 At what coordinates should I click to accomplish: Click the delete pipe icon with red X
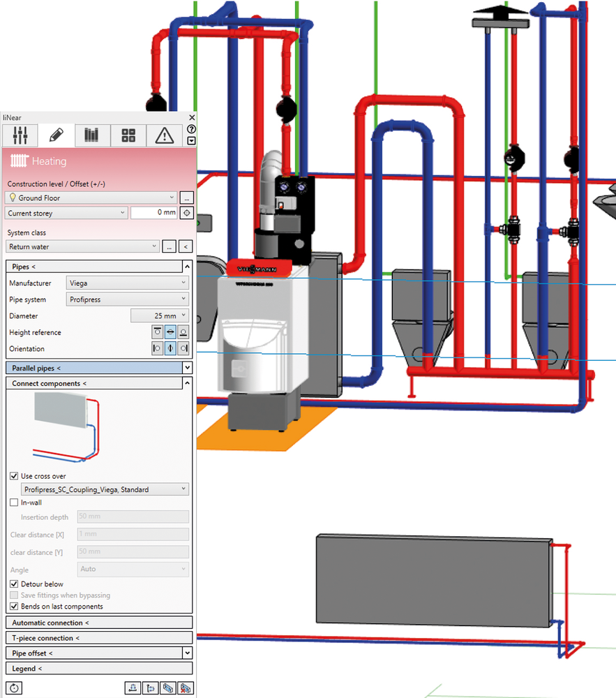coord(185,688)
